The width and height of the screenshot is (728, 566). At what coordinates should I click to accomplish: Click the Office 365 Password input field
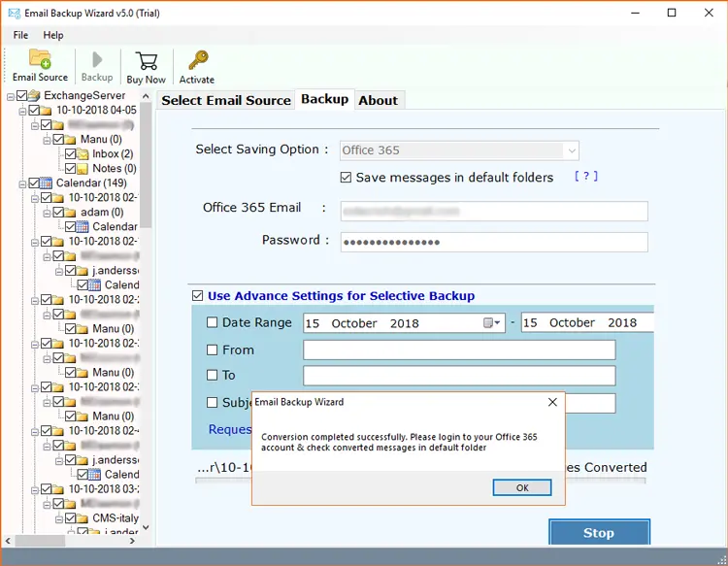[494, 242]
